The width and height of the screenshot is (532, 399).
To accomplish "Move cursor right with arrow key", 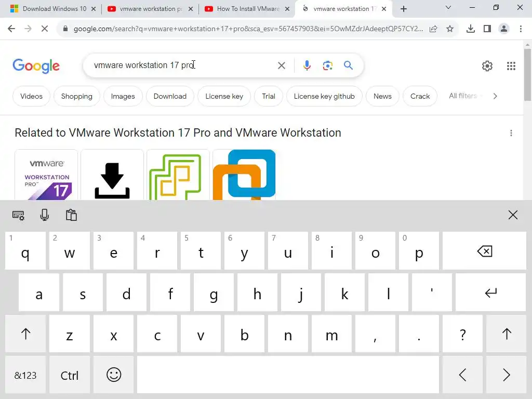I will pos(507,375).
